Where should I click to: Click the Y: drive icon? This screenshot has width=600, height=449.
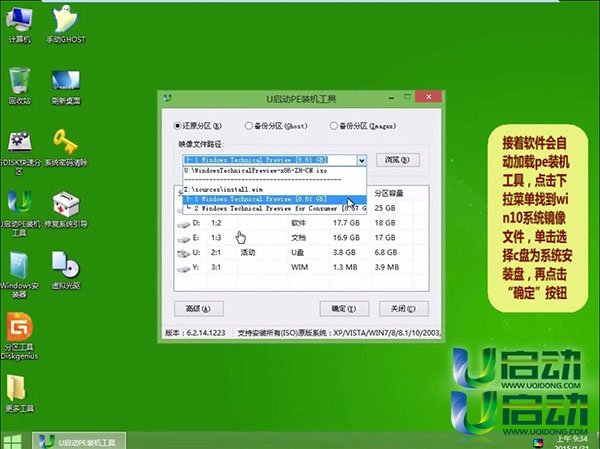coord(184,268)
